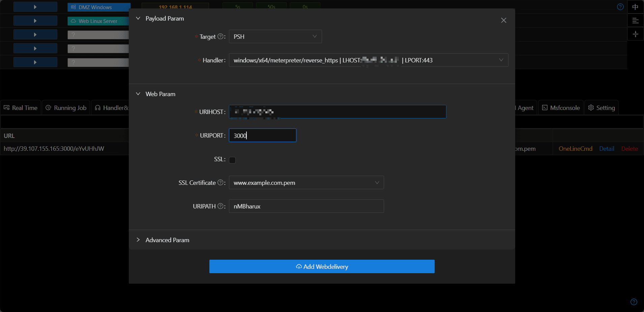Viewport: 644px width, 312px height.
Task: Click play arrow for the DMZ Windows row
Action: [x=35, y=7]
